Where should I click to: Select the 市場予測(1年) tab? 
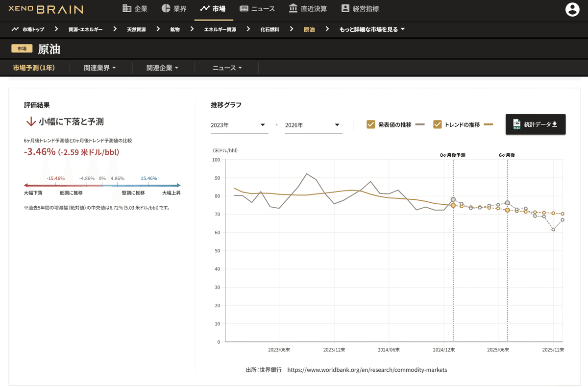coord(34,68)
